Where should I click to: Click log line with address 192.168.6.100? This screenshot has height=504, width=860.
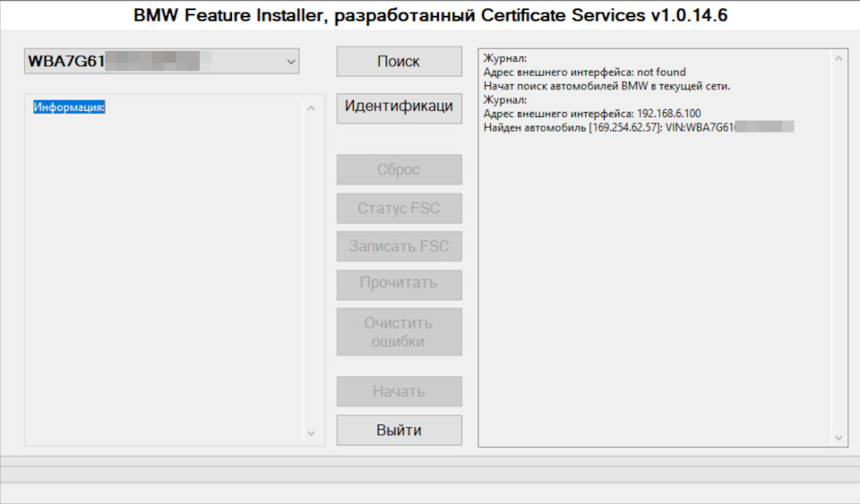[x=592, y=114]
